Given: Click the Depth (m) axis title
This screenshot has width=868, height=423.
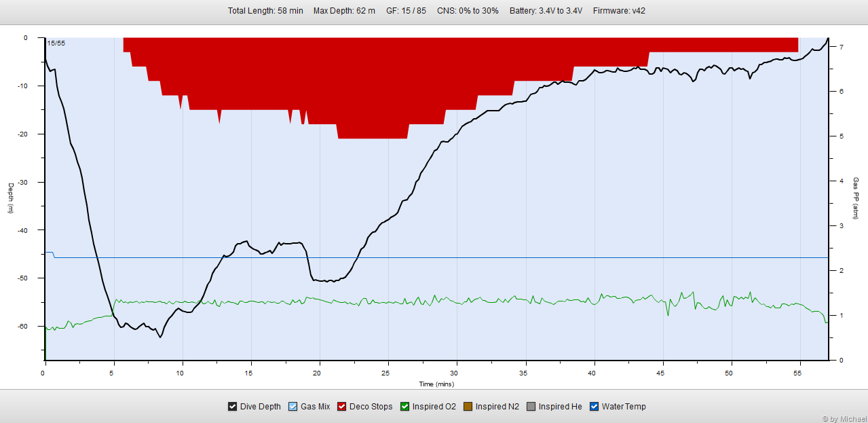Looking at the screenshot, I should tap(11, 198).
